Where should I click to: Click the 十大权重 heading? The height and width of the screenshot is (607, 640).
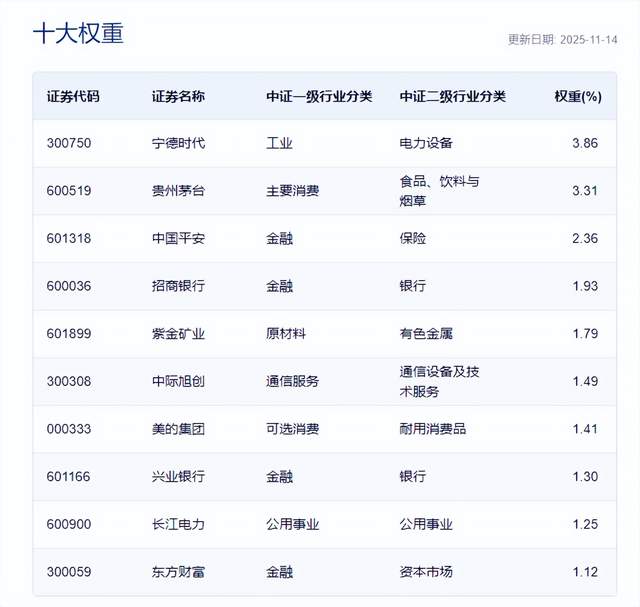pyautogui.click(x=78, y=33)
